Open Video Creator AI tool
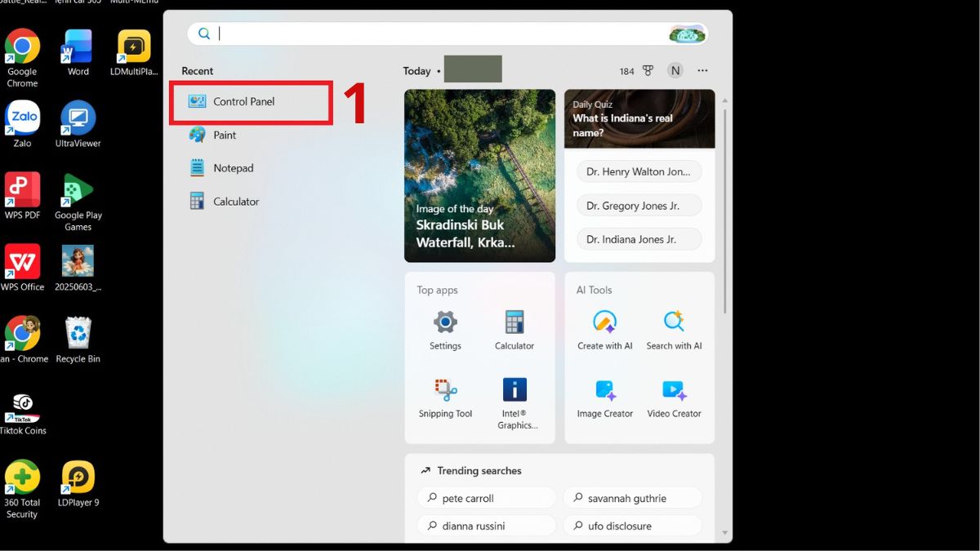Image resolution: width=980 pixels, height=551 pixels. click(674, 398)
